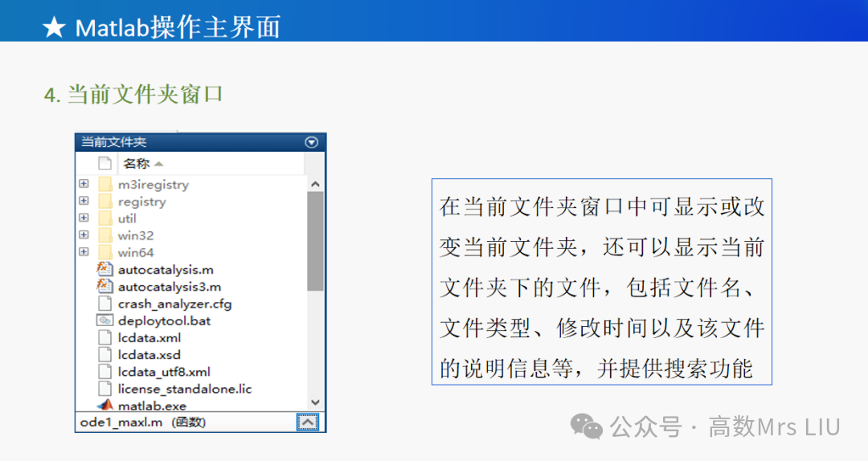Click the crash_analyzer.cfg file icon
868x461 pixels.
(x=104, y=304)
